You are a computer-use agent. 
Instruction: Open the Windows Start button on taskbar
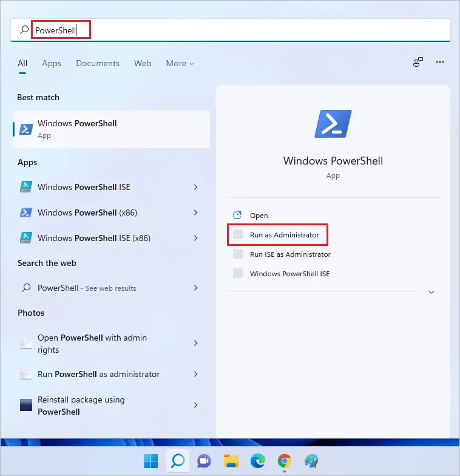coord(151,461)
